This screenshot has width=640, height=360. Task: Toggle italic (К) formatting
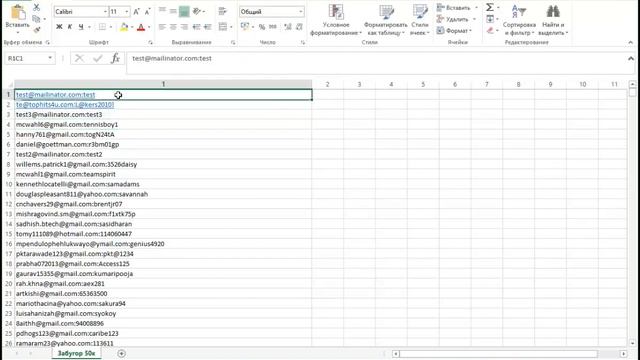tap(70, 27)
